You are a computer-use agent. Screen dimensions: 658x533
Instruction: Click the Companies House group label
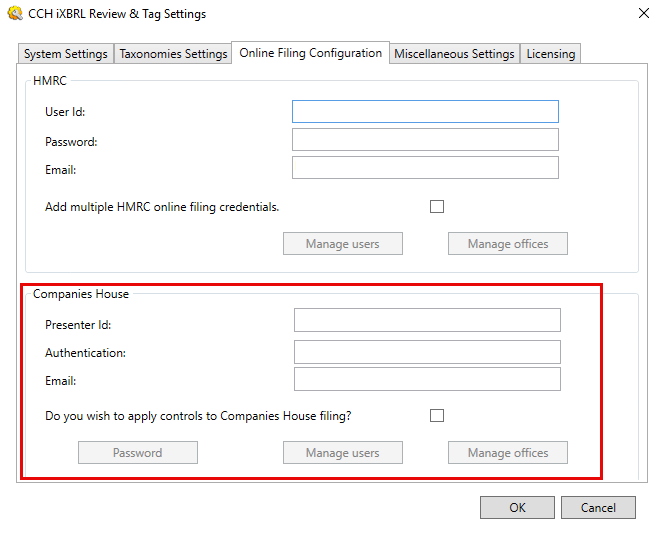point(81,294)
